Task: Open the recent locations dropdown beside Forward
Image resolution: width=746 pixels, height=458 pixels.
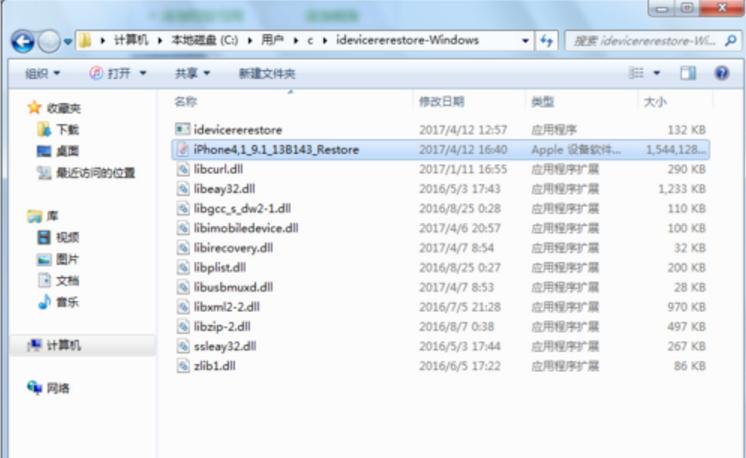Action: pyautogui.click(x=68, y=42)
